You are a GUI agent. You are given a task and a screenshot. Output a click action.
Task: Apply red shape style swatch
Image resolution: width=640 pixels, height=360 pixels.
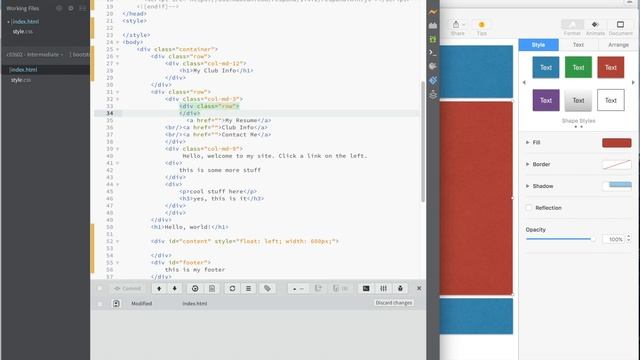(x=611, y=67)
